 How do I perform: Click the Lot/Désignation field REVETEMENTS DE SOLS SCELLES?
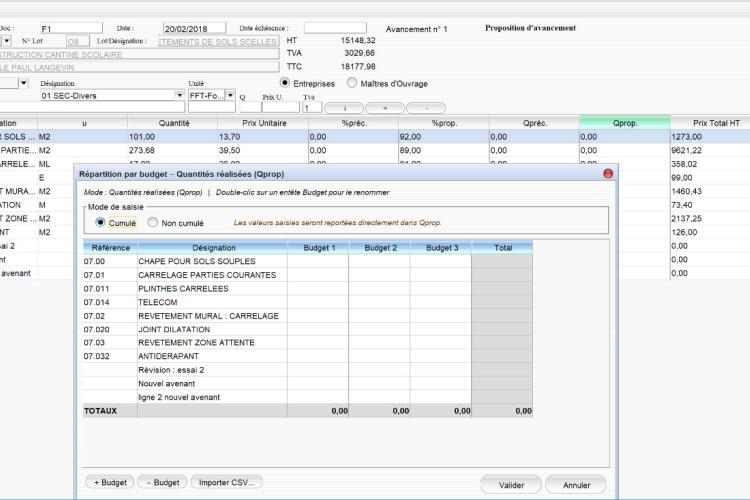coord(218,42)
